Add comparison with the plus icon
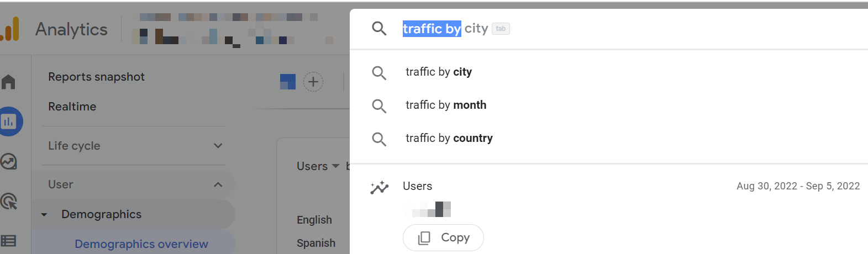This screenshot has width=868, height=254. coord(313,82)
